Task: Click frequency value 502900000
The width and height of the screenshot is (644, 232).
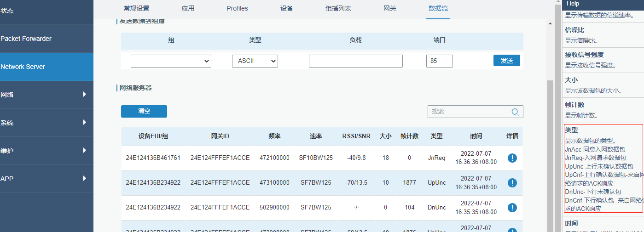Action: (275, 208)
